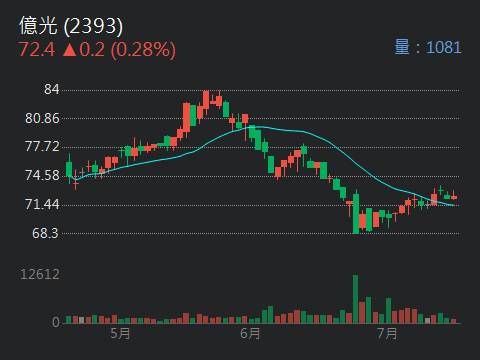Click the tallest green volume bar

(x=356, y=299)
